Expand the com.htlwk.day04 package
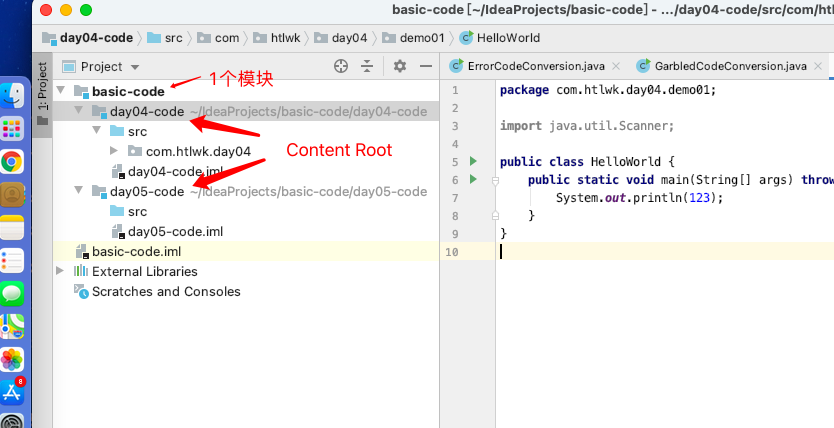This screenshot has width=834, height=428. tap(114, 150)
